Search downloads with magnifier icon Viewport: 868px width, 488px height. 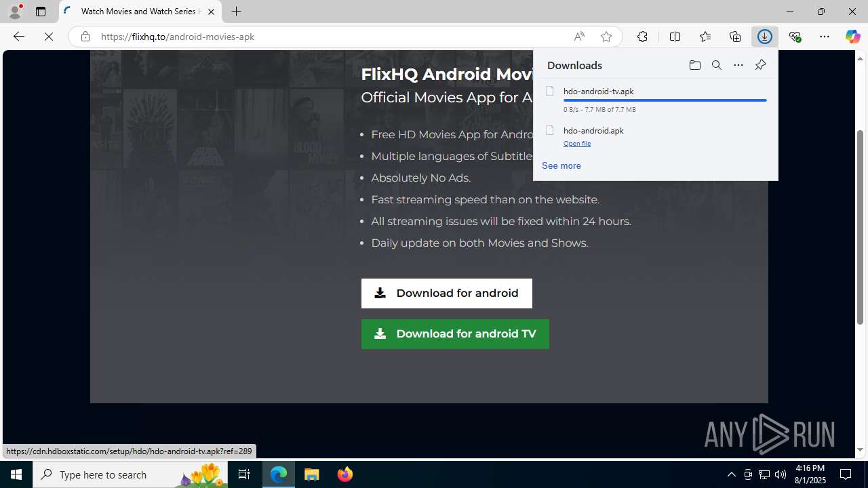click(x=716, y=65)
